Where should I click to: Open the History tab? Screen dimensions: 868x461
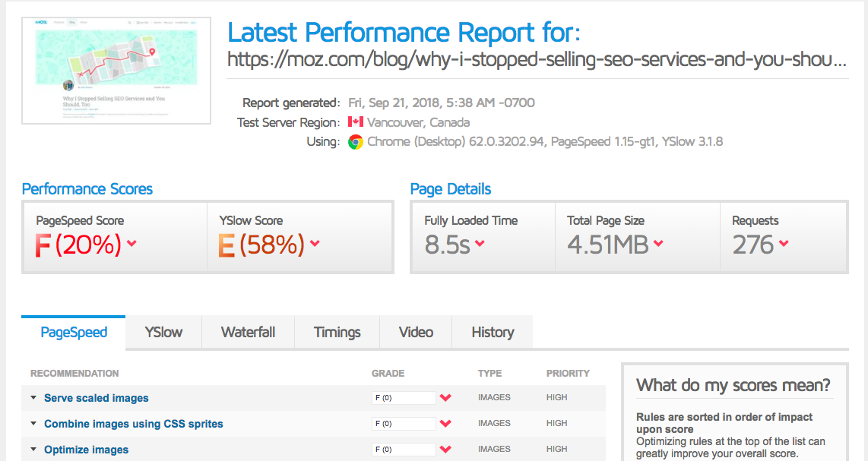coord(493,332)
